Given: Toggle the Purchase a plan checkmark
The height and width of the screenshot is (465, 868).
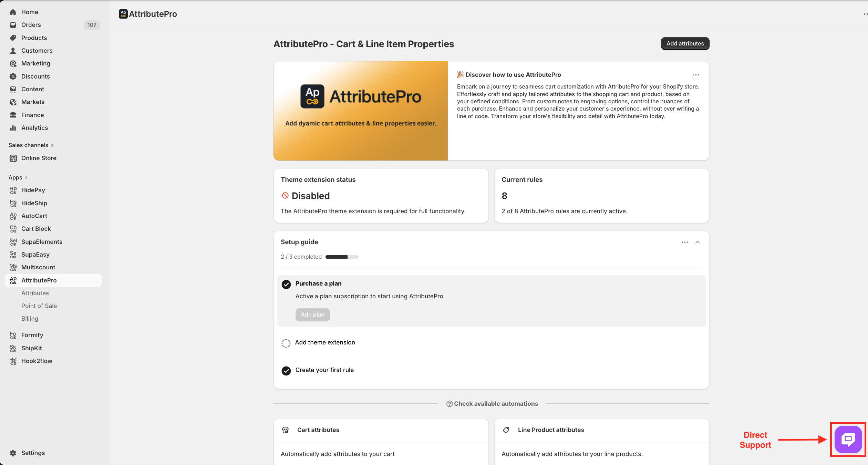Looking at the screenshot, I should (286, 284).
